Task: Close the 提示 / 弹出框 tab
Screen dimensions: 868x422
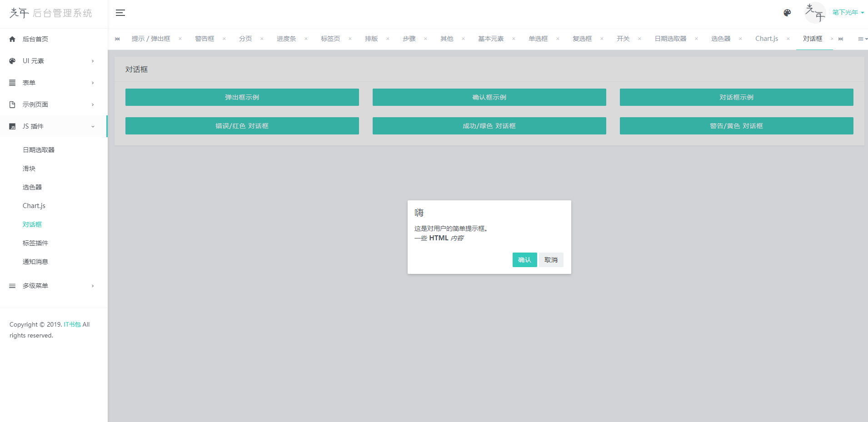Action: [x=180, y=39]
